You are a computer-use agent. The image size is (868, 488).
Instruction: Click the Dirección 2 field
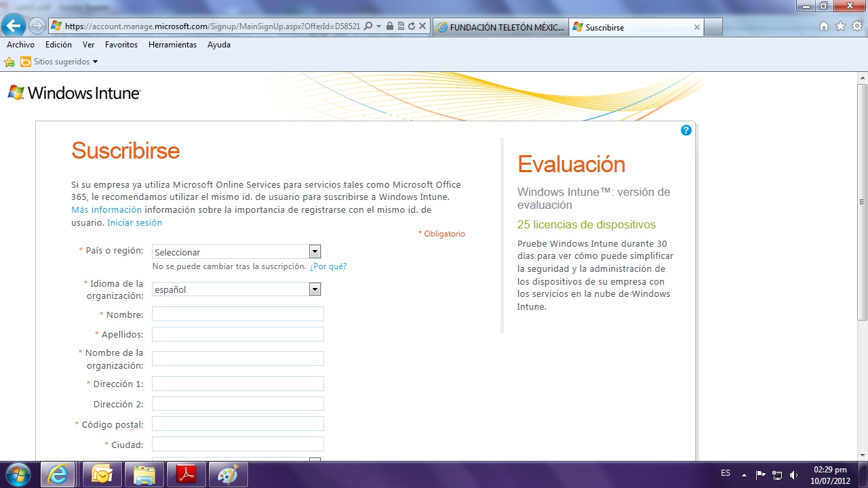pos(238,404)
